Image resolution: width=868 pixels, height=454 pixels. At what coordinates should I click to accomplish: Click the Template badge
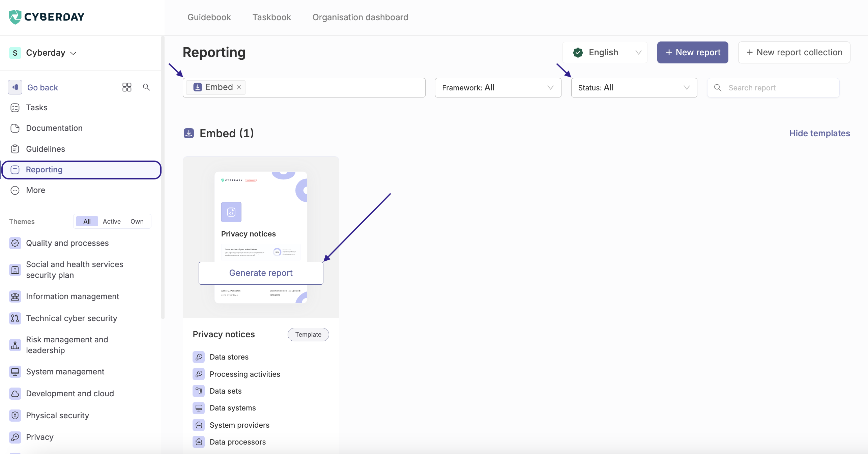tap(308, 334)
